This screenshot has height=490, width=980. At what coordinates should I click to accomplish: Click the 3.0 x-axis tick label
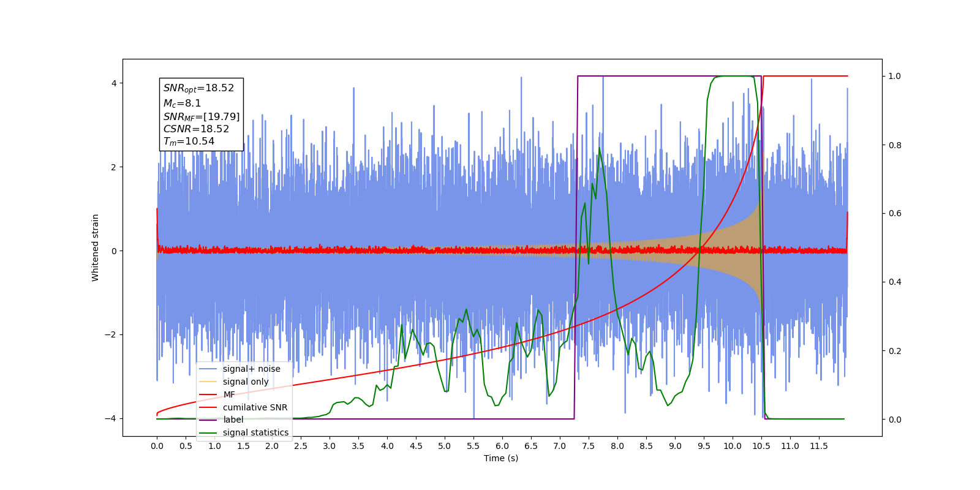point(330,446)
